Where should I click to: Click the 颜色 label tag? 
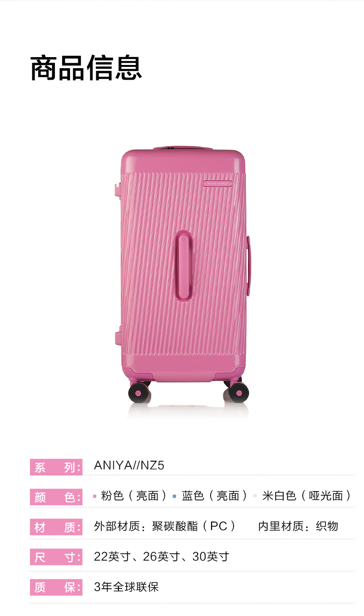(x=56, y=497)
